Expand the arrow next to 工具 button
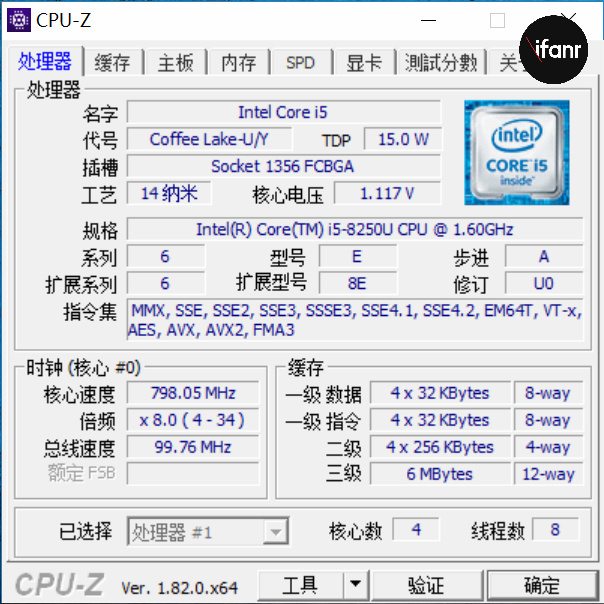Viewport: 604px width, 604px height. coord(356,585)
